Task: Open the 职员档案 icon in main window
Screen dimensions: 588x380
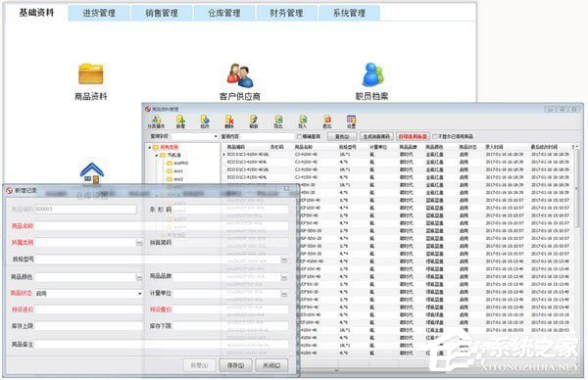Action: [372, 74]
